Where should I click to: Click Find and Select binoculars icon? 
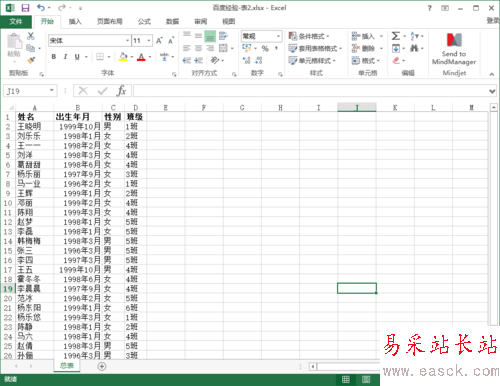414,49
